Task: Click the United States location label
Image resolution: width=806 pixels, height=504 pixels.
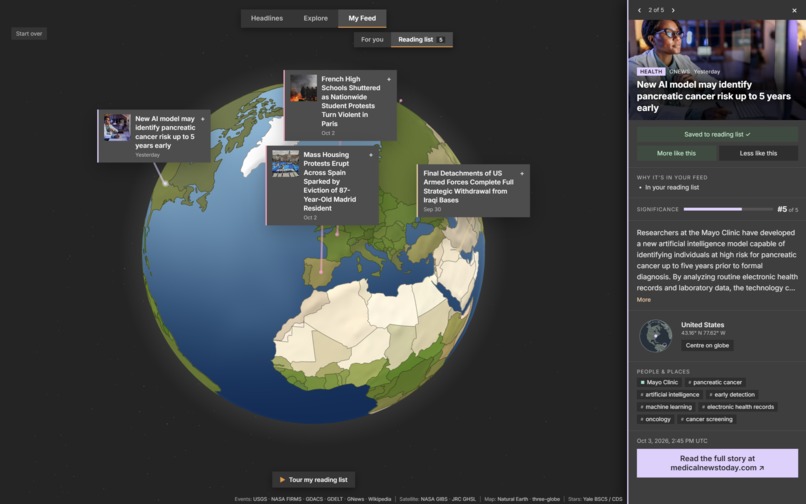Action: [702, 325]
